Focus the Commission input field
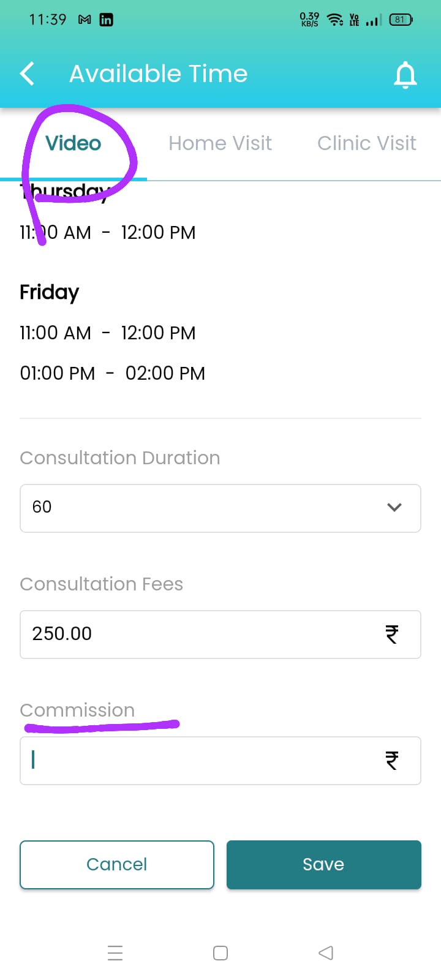This screenshot has height=980, width=441. click(x=202, y=760)
